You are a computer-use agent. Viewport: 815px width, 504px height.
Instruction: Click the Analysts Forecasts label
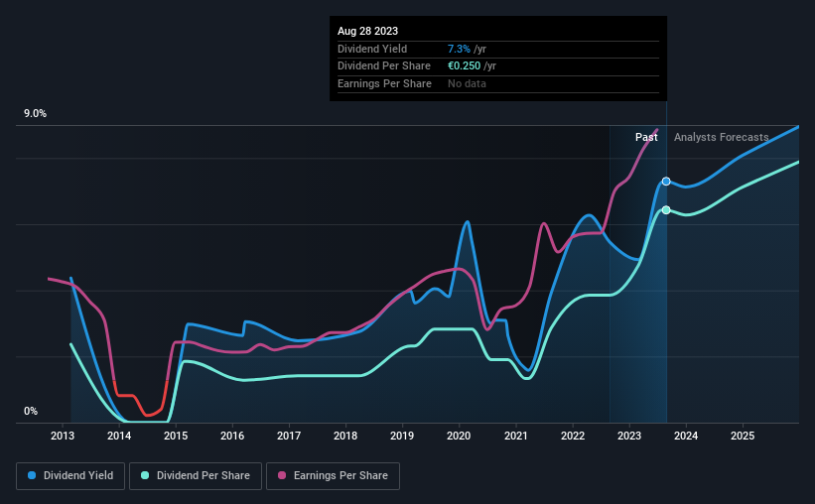[722, 137]
